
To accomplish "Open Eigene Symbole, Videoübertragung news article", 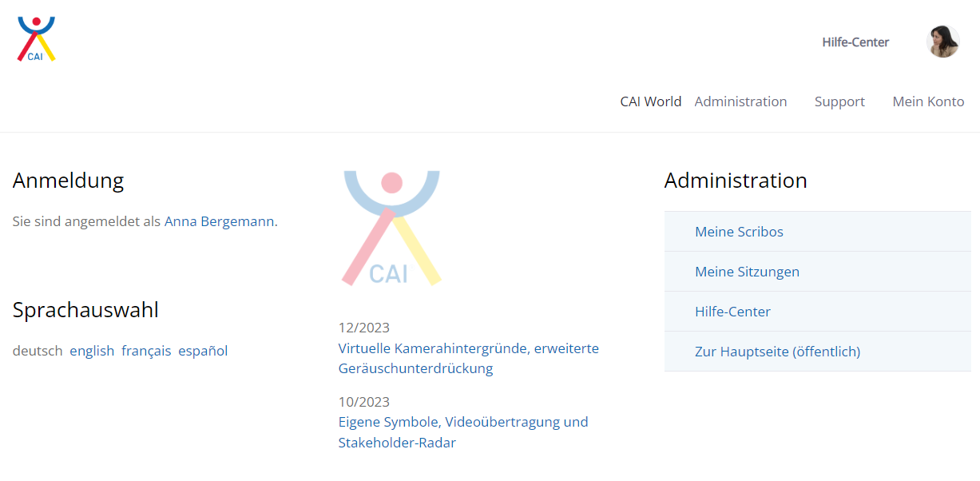I will point(463,432).
